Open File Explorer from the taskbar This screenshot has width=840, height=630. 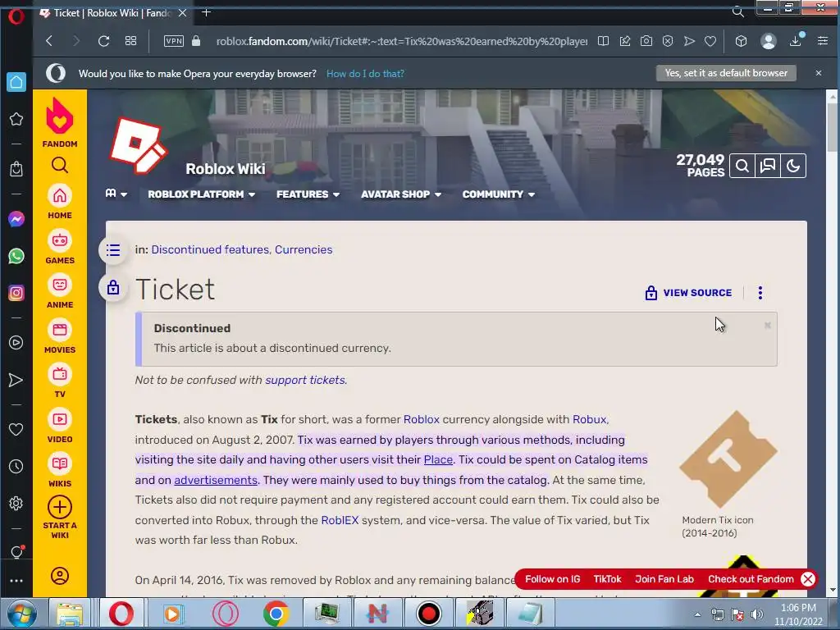(x=71, y=614)
